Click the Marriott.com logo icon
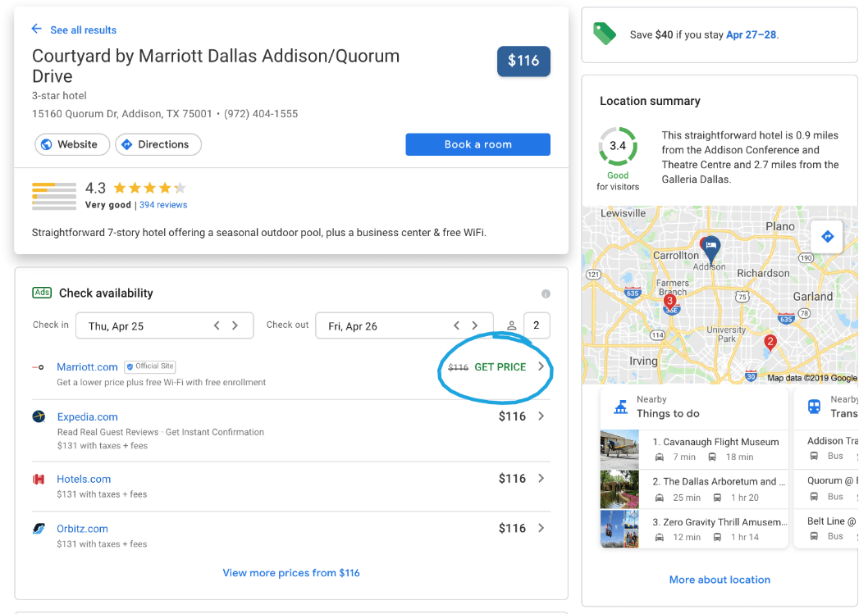This screenshot has height=614, width=868. pyautogui.click(x=39, y=367)
